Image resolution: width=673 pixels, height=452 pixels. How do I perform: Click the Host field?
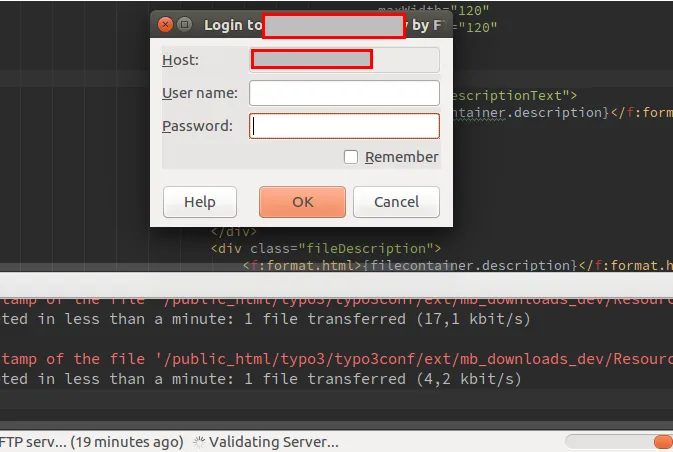point(344,60)
